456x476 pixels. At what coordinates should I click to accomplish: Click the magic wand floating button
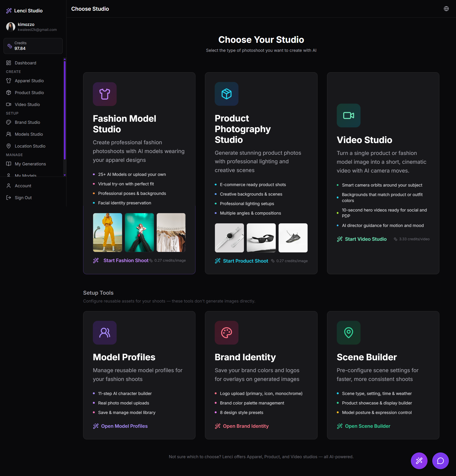(419, 461)
